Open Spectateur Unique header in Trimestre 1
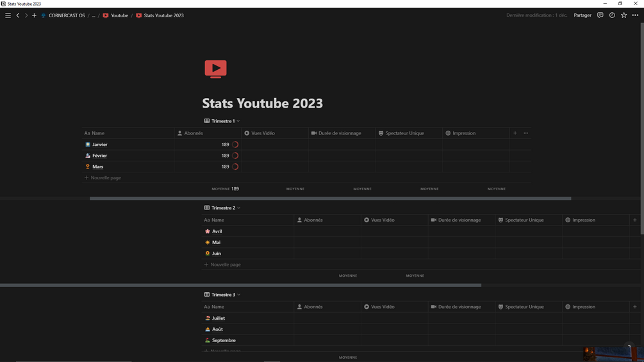The image size is (644, 362). coord(409,133)
